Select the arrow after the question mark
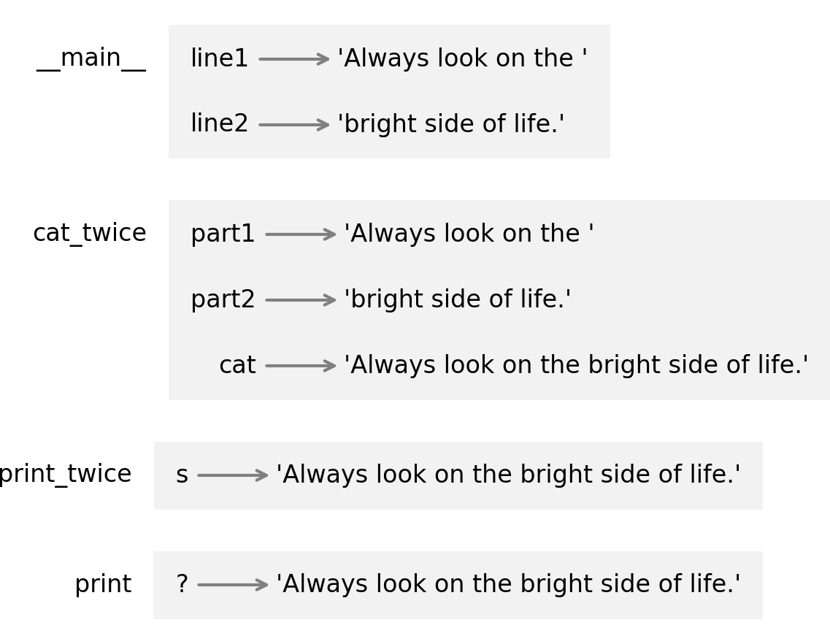 tap(232, 585)
